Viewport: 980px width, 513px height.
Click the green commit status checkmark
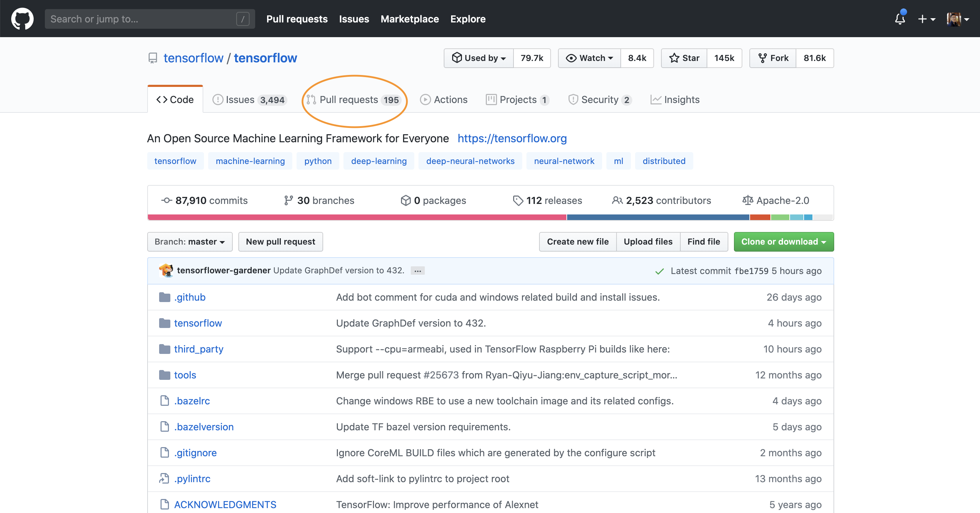tap(659, 271)
